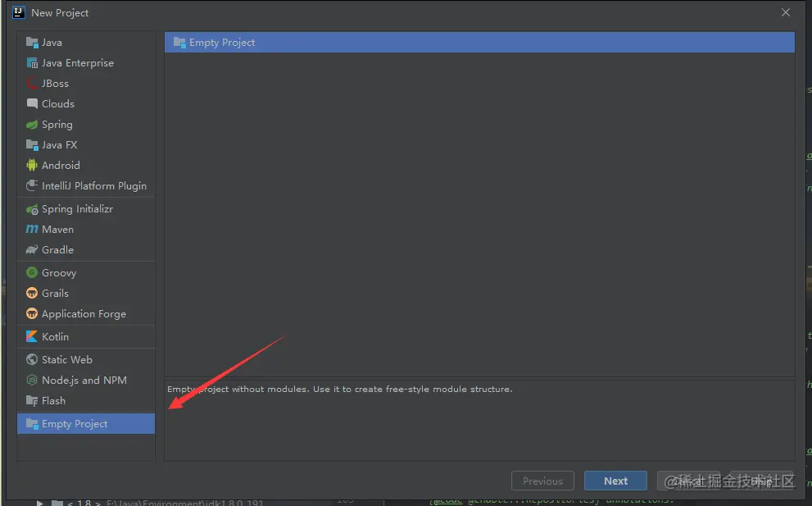Choose Java Enterprise label in list

coord(78,63)
